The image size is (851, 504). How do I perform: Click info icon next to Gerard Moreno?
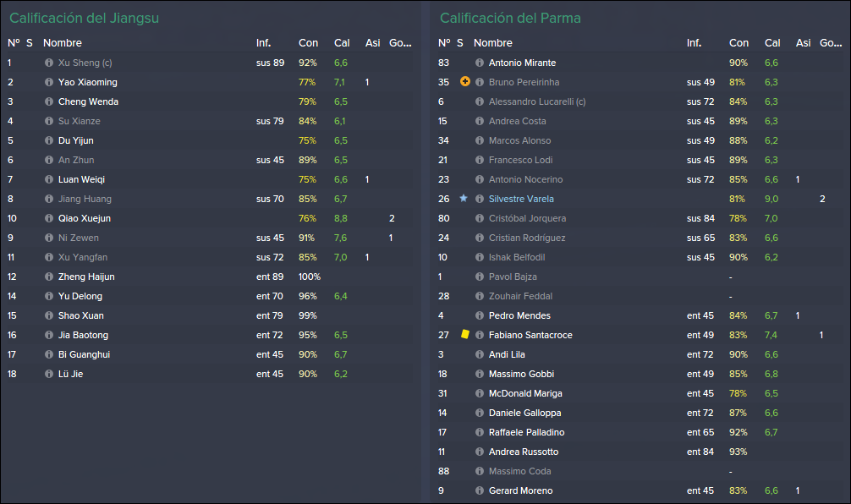point(480,491)
